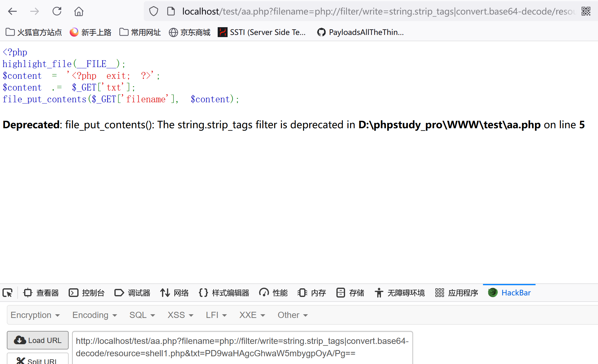598x364 pixels.
Task: Switch to the 网络 network tab
Action: click(x=174, y=293)
